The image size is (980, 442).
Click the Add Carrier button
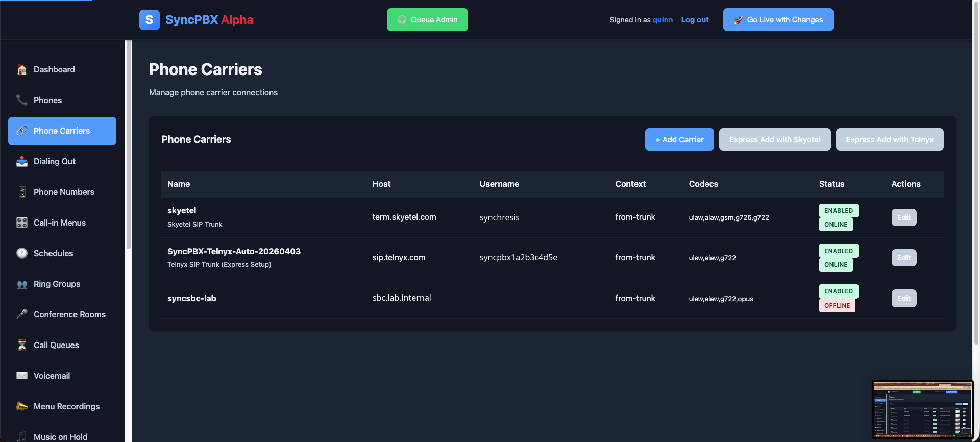(679, 139)
